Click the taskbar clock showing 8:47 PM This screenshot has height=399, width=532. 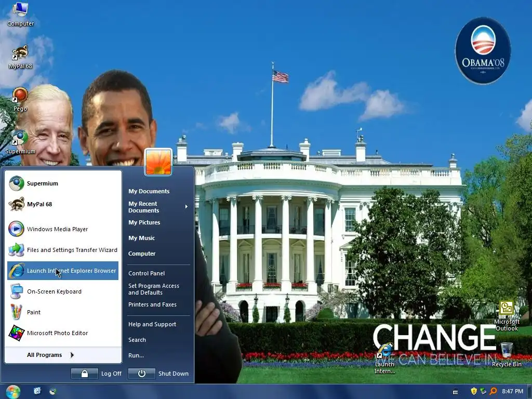[x=512, y=391]
